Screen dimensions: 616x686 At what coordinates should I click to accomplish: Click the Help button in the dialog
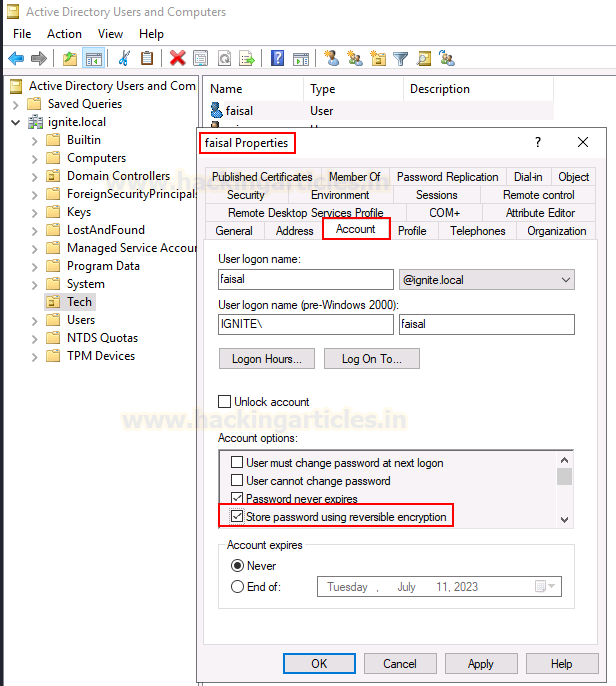pyautogui.click(x=562, y=664)
